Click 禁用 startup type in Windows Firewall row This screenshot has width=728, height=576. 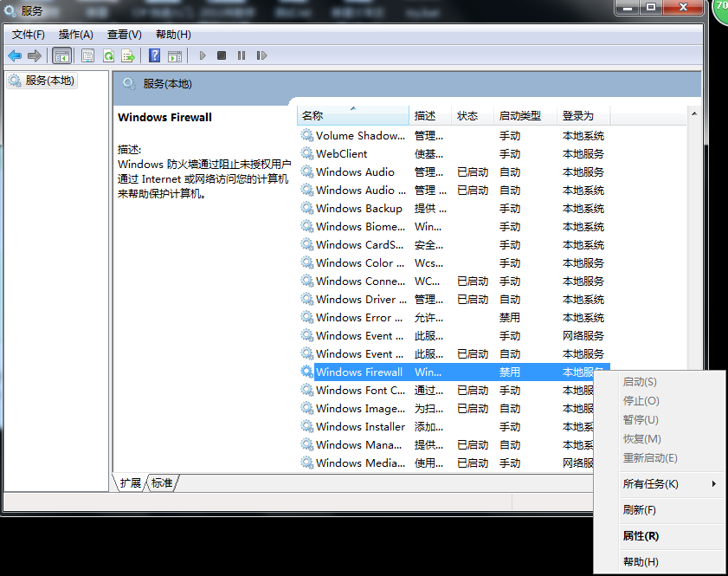click(x=509, y=372)
